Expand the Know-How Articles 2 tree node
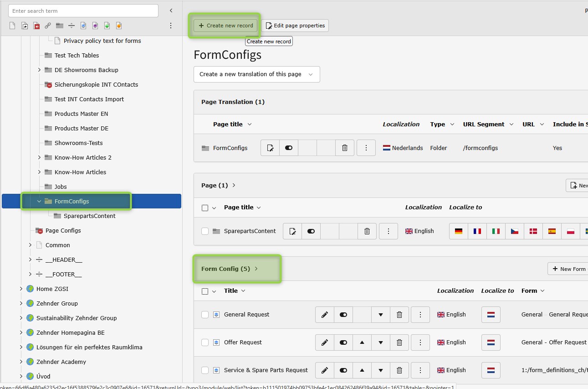Viewport: 588px width, 389px height. point(39,157)
